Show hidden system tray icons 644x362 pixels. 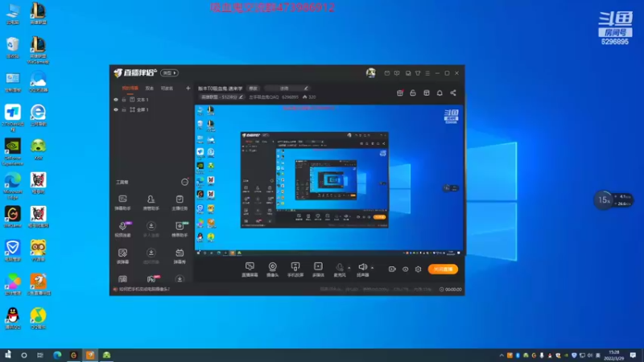[x=502, y=356]
